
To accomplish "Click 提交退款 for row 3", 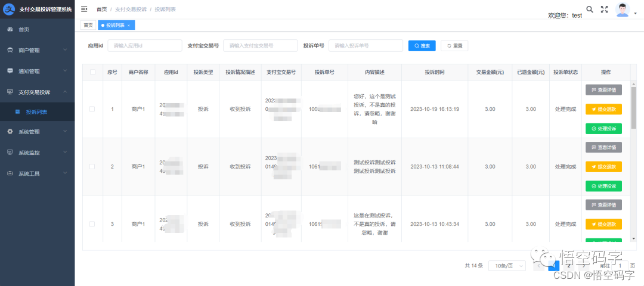I will tap(603, 224).
